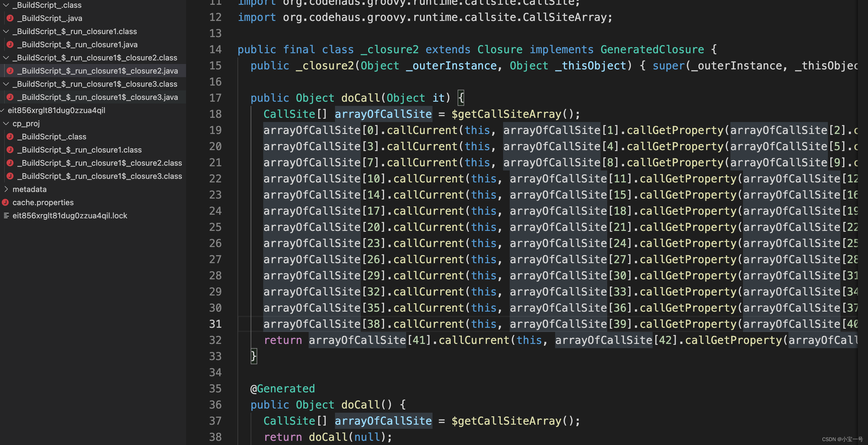Image resolution: width=868 pixels, height=445 pixels.
Task: Collapse the cp_proj folder
Action: point(6,123)
